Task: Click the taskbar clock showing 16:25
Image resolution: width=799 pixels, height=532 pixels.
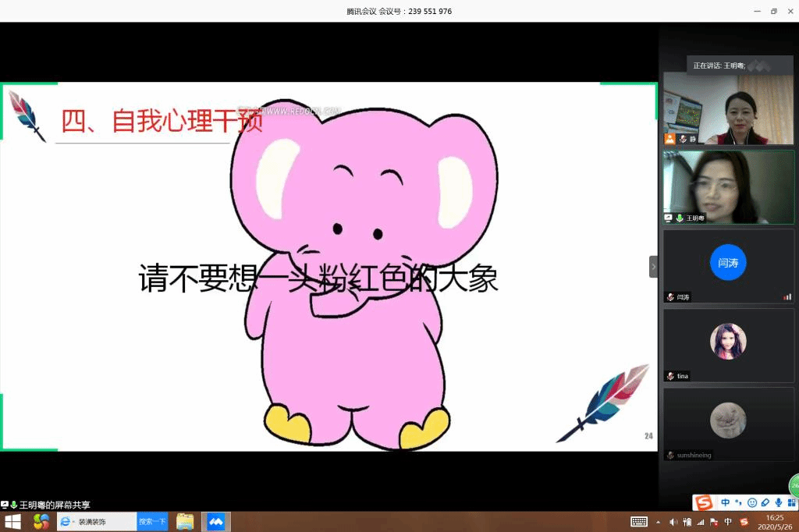Action: 774,522
